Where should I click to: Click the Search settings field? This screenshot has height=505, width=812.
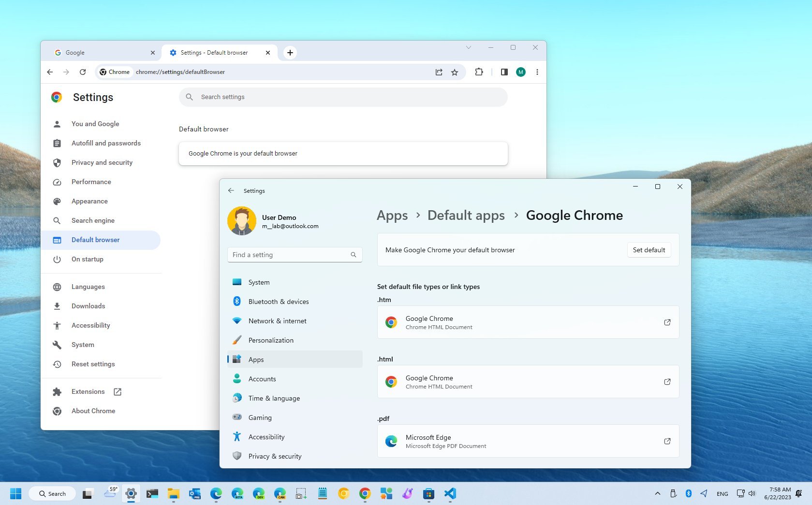(x=343, y=97)
